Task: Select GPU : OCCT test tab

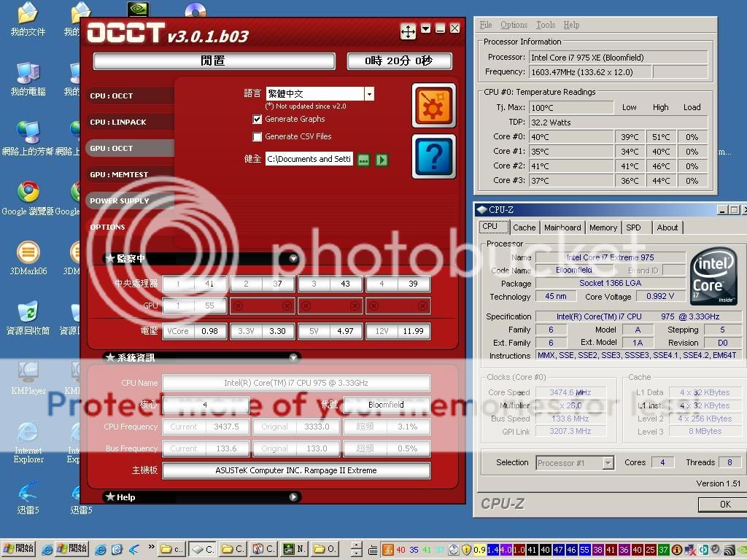Action: coord(130,148)
